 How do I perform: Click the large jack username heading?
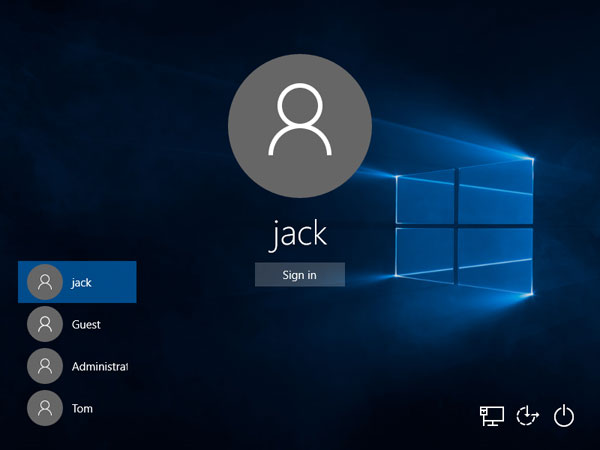pos(299,232)
